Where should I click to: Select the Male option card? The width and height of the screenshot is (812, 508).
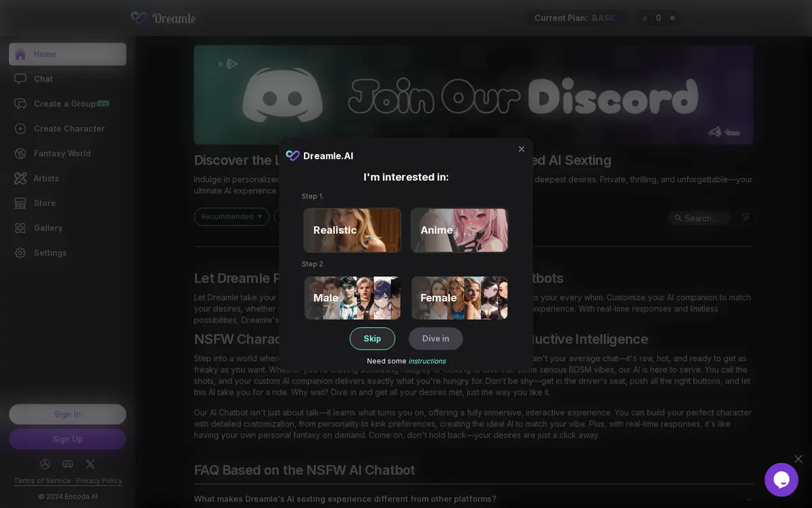point(352,298)
